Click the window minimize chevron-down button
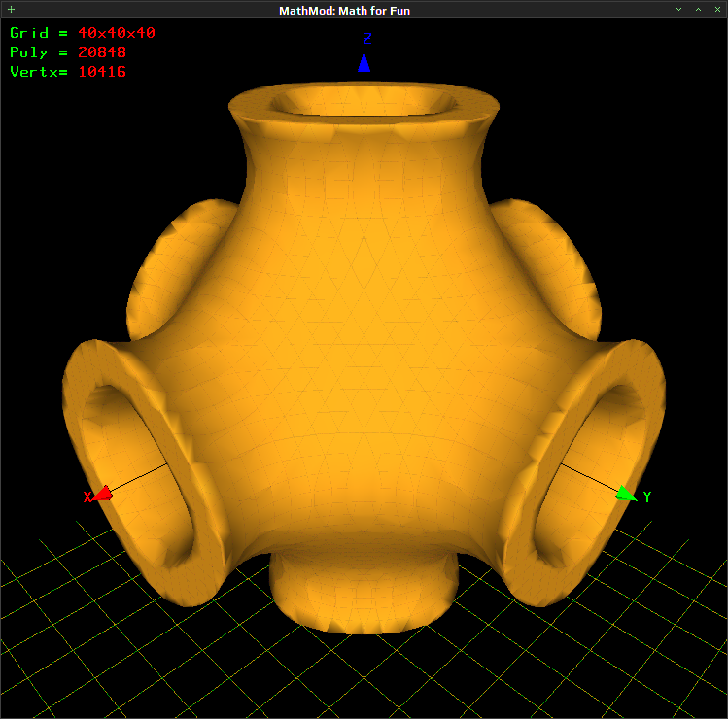Viewport: 728px width, 719px height. pos(678,10)
